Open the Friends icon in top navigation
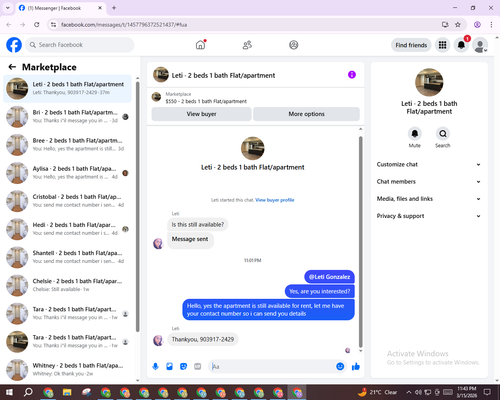500x400 pixels. (247, 45)
